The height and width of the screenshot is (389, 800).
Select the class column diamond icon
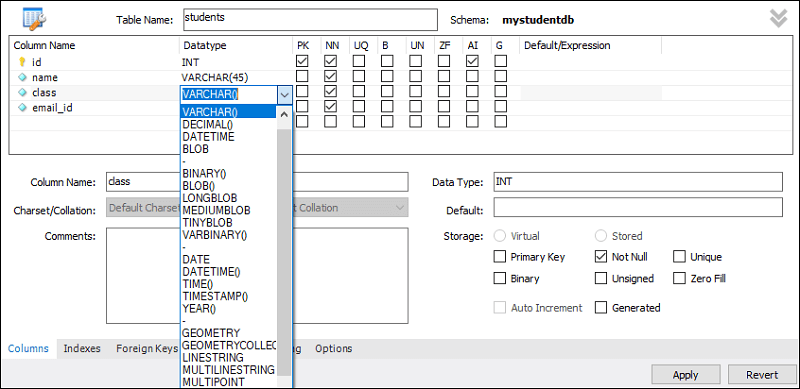[x=22, y=93]
